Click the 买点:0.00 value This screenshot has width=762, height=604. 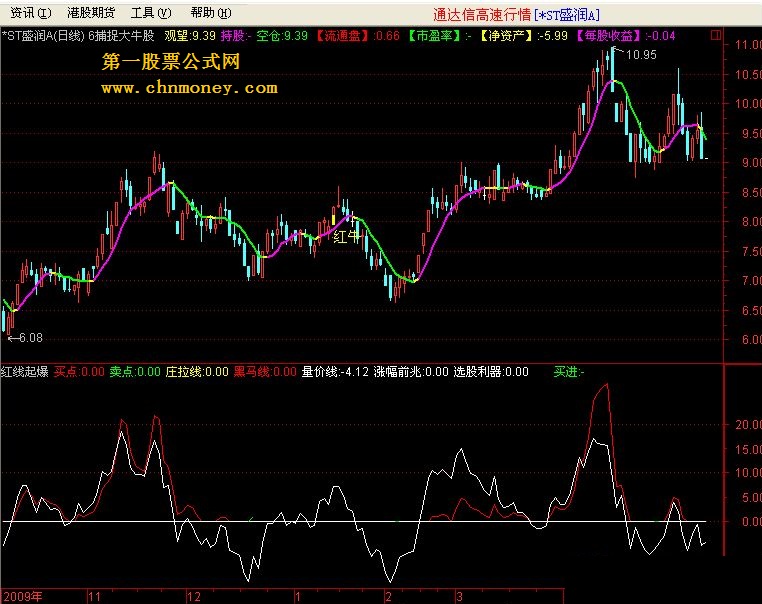point(79,372)
